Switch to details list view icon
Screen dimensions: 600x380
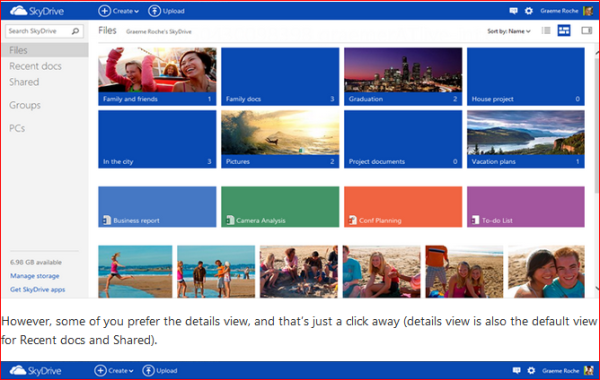point(546,31)
